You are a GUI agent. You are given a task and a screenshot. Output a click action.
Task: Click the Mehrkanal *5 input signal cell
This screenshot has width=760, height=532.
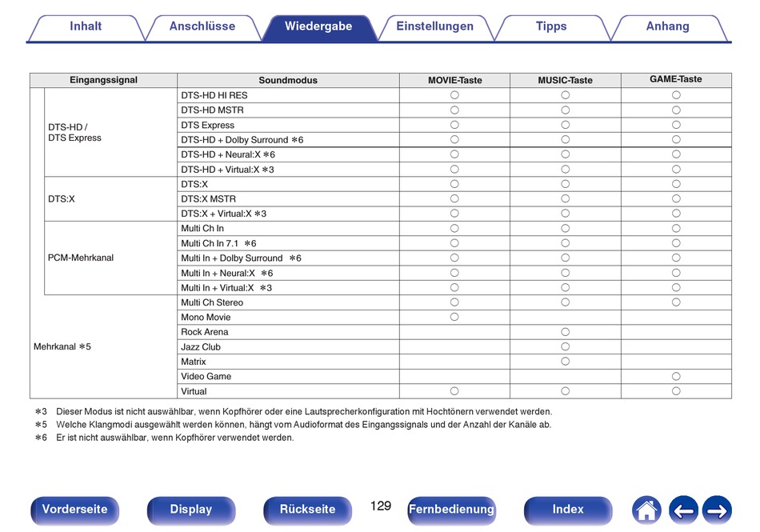click(103, 347)
